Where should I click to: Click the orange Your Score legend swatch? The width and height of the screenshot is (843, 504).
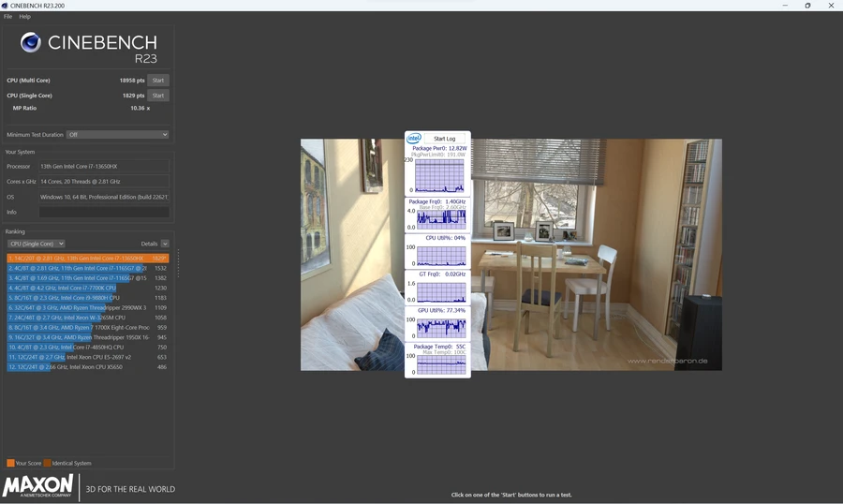(10, 463)
